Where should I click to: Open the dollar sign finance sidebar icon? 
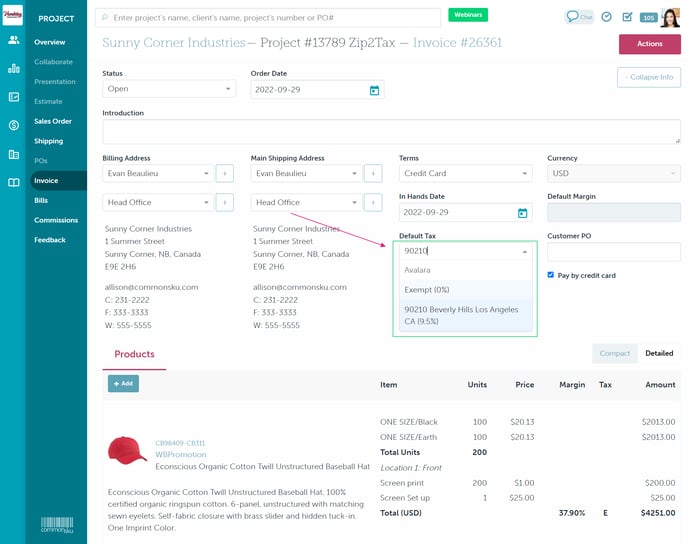[13, 125]
